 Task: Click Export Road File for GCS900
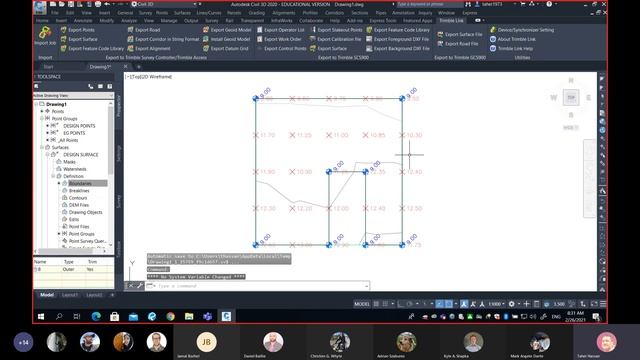pyautogui.click(x=458, y=44)
